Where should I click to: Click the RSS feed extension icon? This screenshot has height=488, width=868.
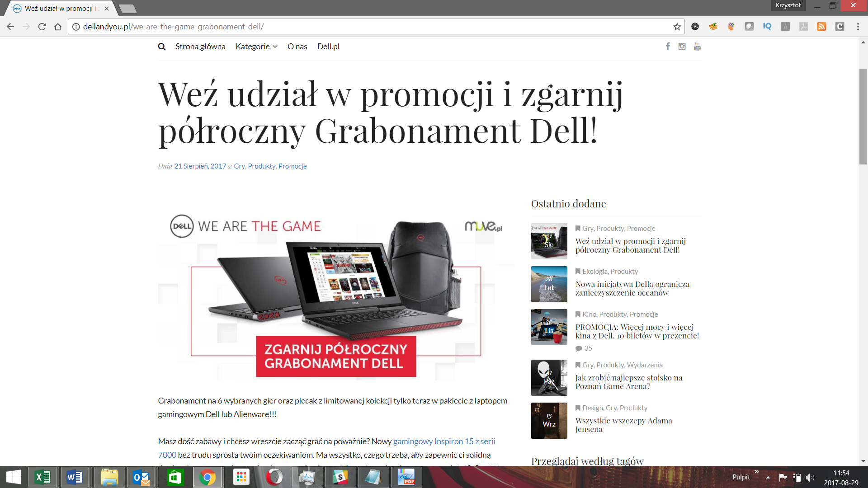[x=821, y=27]
